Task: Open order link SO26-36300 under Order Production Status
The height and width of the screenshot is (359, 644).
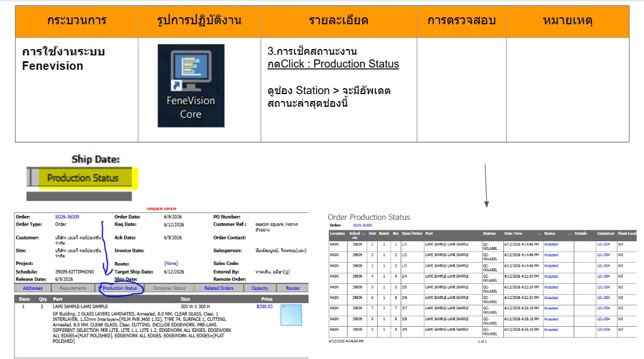Action: [x=362, y=225]
